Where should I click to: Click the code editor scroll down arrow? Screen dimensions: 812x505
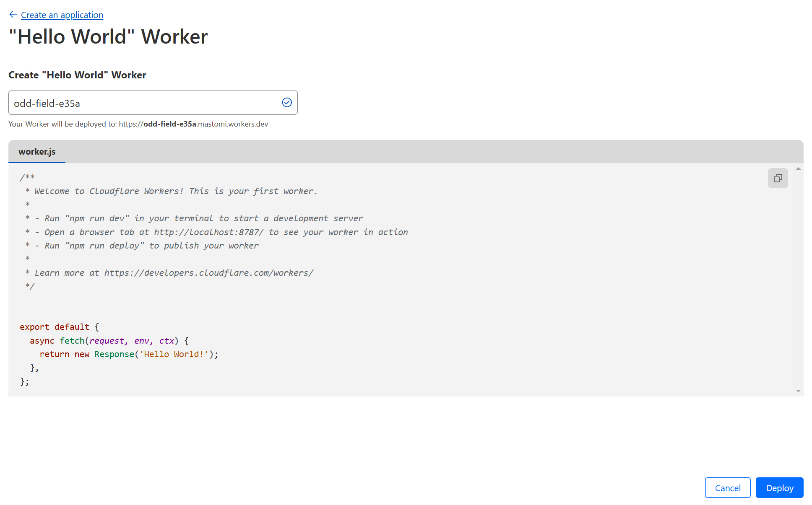[798, 391]
